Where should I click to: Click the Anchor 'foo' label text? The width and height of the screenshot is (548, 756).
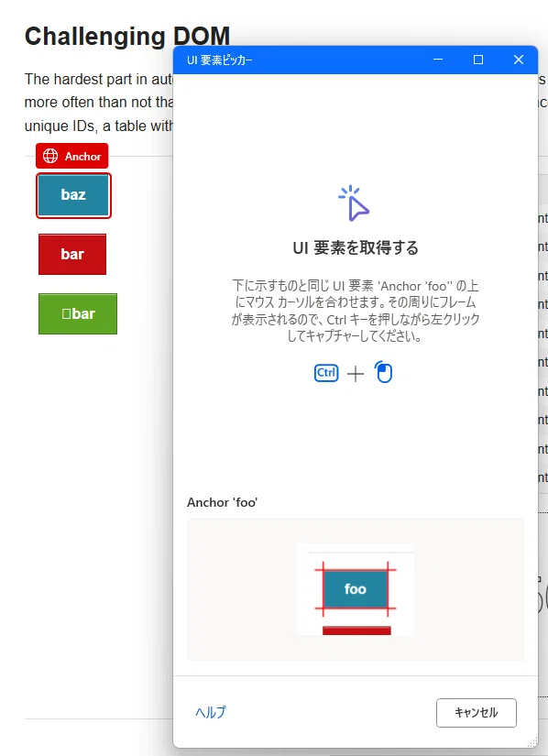pos(222,502)
